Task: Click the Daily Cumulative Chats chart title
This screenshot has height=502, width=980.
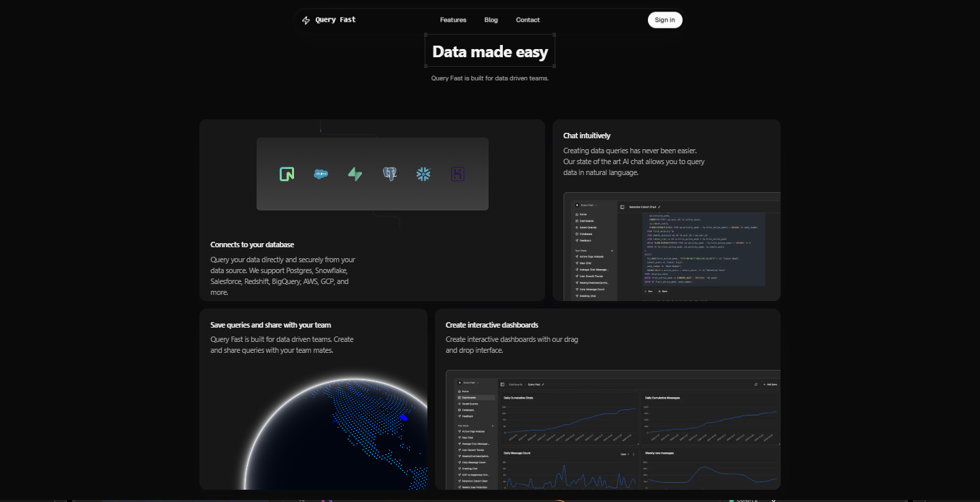Action: (519, 398)
